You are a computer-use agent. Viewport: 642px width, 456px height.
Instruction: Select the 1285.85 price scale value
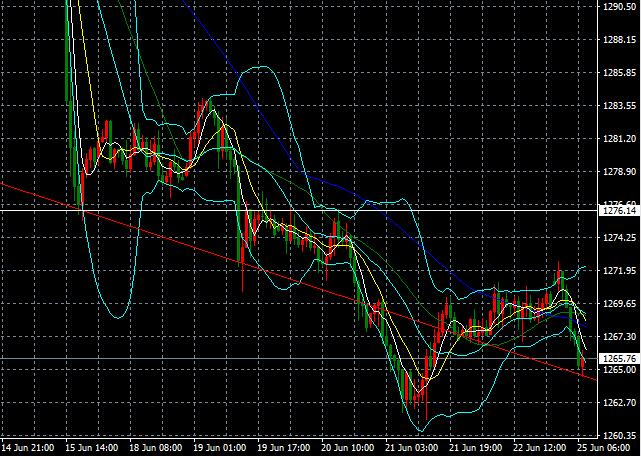[x=619, y=73]
